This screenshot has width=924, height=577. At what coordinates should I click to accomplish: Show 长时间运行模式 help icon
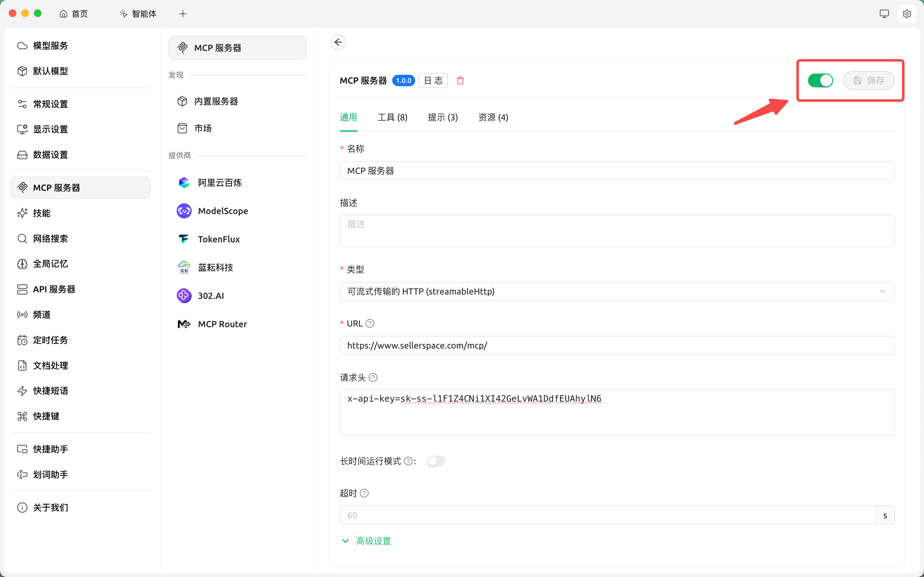(x=408, y=461)
